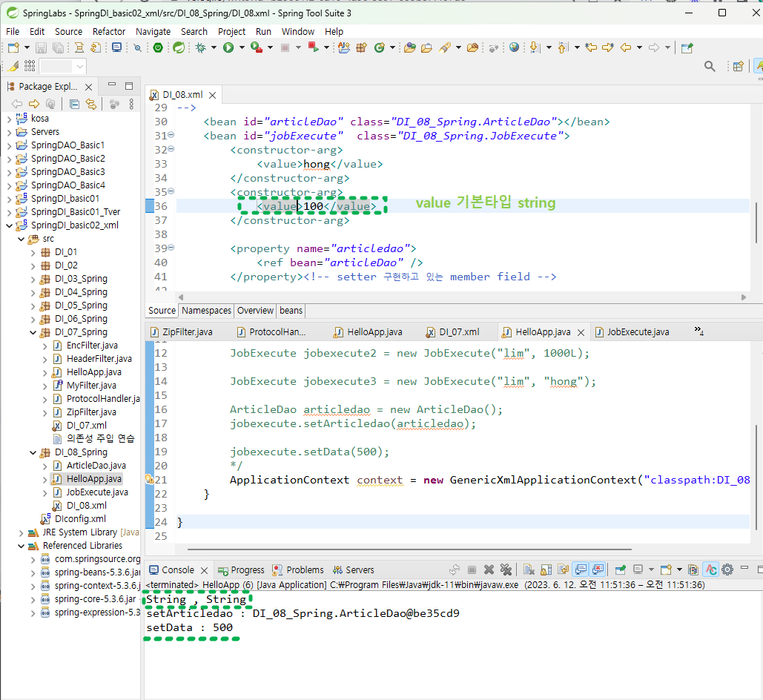Click the green Spring leaf icon
The image size is (763, 700).
[179, 47]
